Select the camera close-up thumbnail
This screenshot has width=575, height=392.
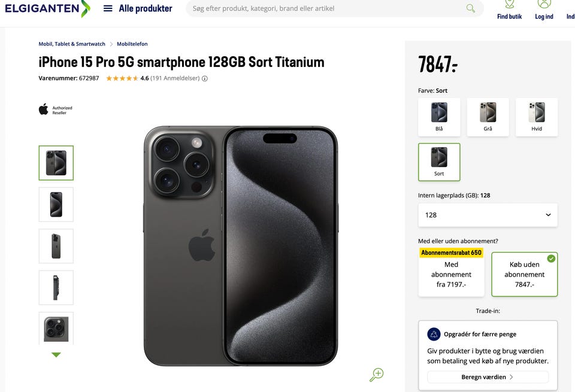point(56,329)
